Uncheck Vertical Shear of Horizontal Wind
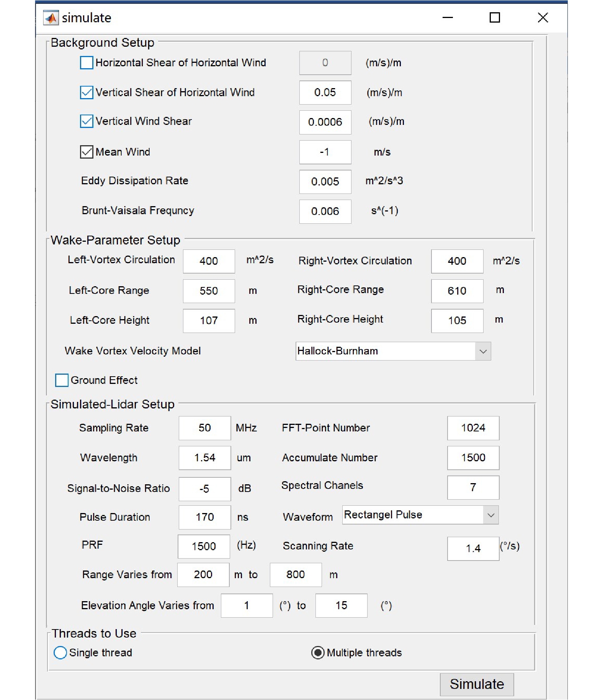 pos(87,92)
